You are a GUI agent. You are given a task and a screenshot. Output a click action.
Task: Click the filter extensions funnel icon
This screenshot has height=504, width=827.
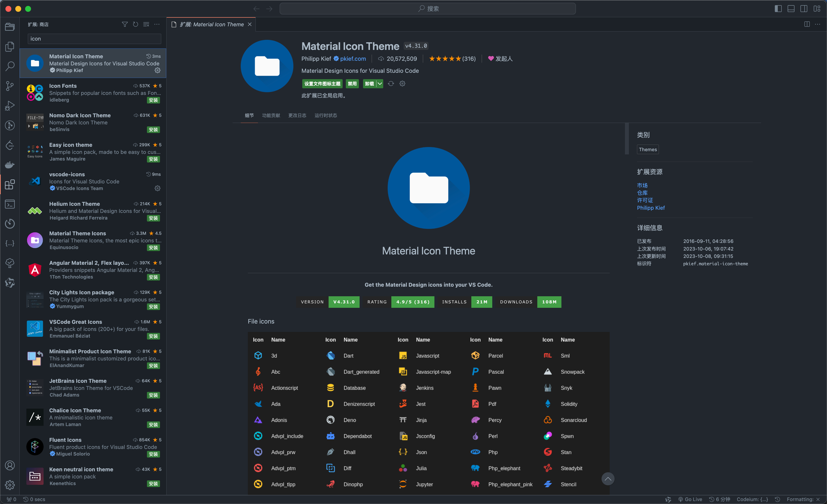125,25
